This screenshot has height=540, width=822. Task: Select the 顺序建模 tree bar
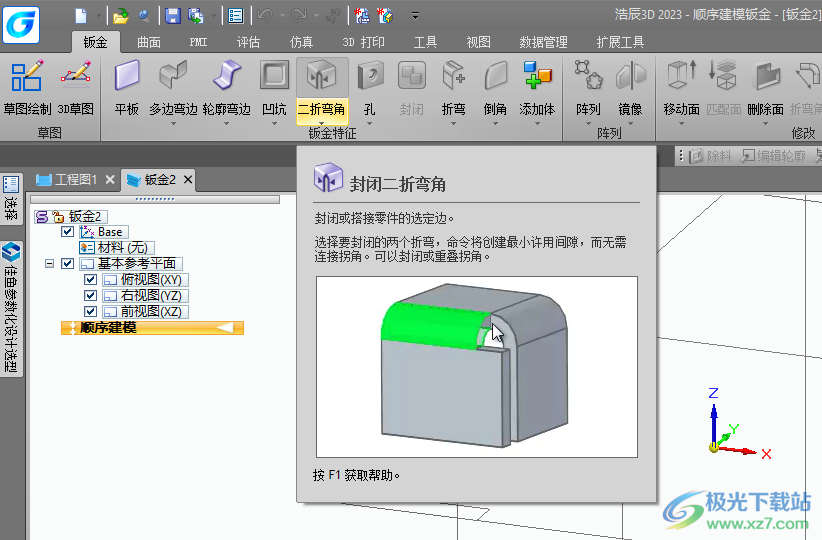[152, 328]
